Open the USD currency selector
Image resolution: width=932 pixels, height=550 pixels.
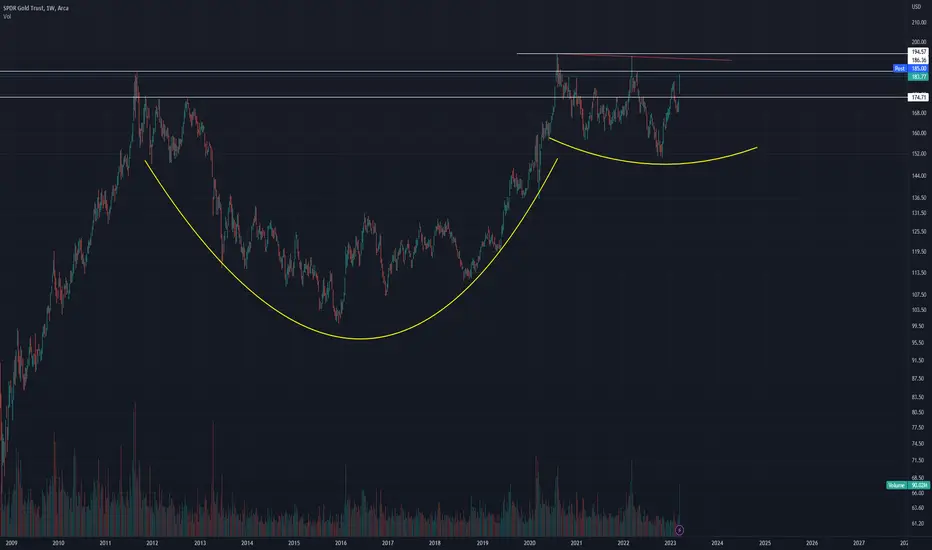[x=916, y=7]
